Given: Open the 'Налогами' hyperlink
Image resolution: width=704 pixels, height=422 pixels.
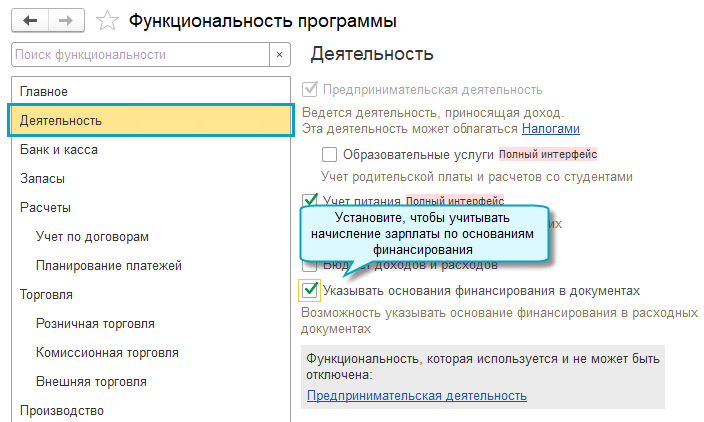Looking at the screenshot, I should 550,129.
